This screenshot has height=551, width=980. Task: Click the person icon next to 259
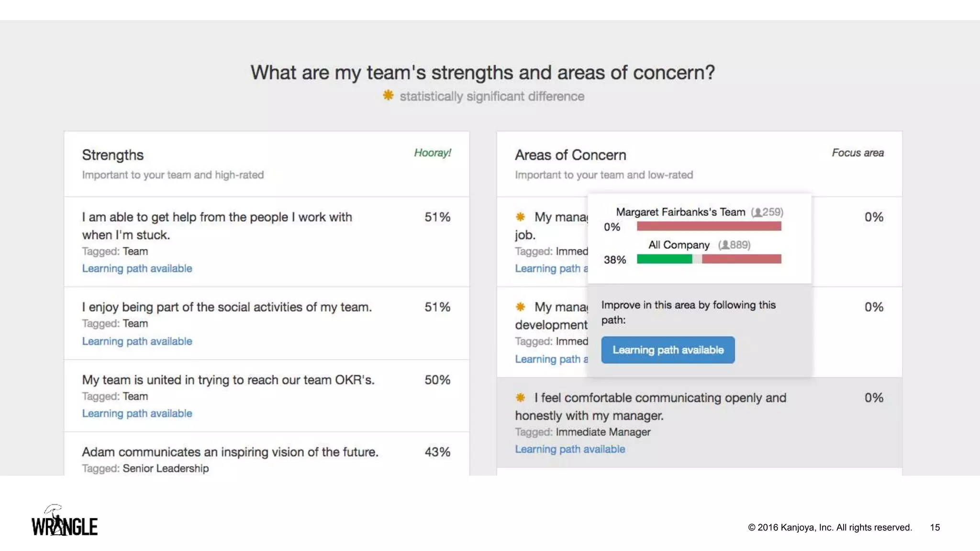click(757, 212)
